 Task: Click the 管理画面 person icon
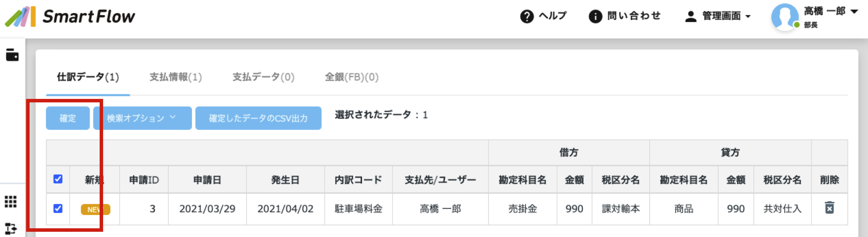[691, 16]
